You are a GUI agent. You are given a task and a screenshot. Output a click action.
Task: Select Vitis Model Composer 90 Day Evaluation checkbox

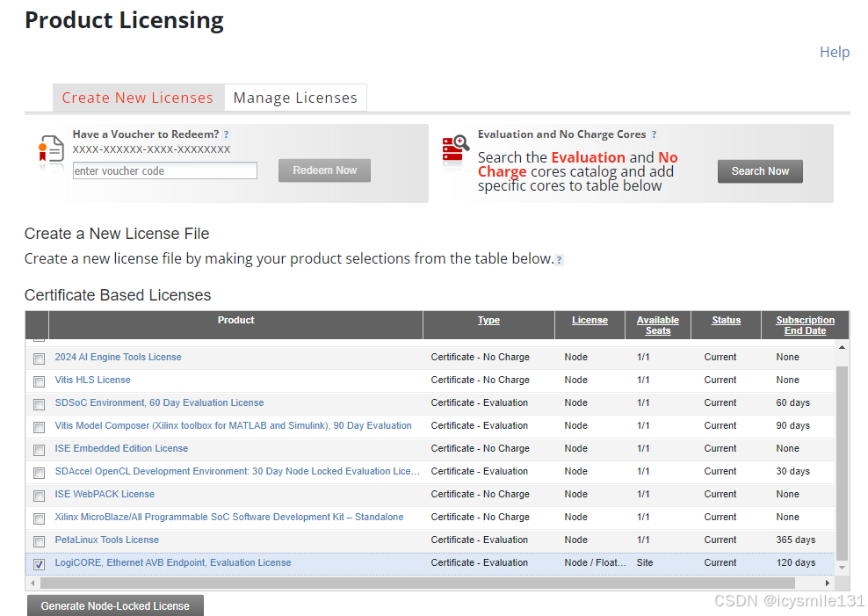point(40,427)
